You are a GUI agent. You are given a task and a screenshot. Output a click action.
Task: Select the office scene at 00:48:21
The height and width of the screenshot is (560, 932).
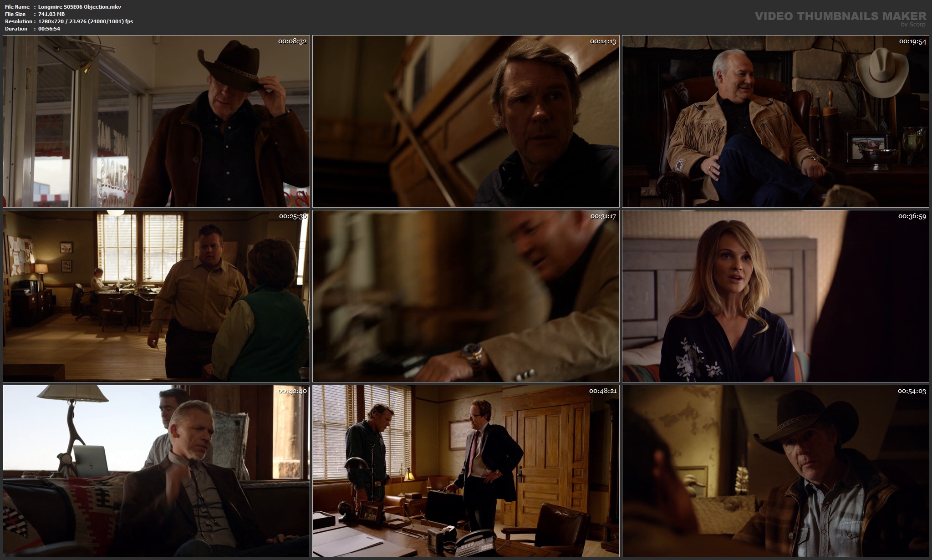[x=466, y=471]
